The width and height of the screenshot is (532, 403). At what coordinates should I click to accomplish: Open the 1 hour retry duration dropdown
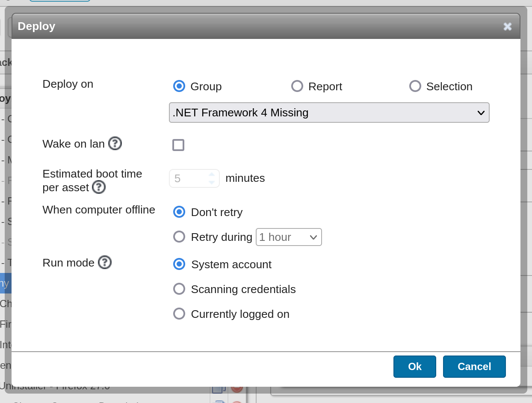[289, 237]
